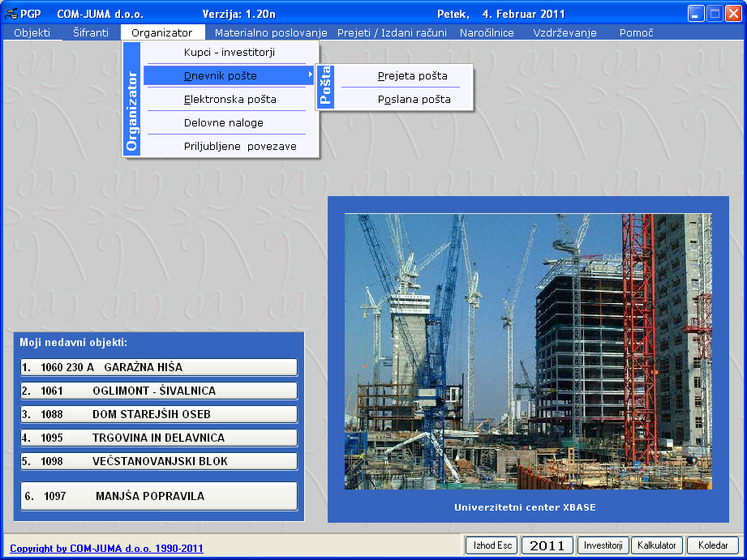
Task: Select Kupci - investitorji menu entry
Action: coord(230,53)
